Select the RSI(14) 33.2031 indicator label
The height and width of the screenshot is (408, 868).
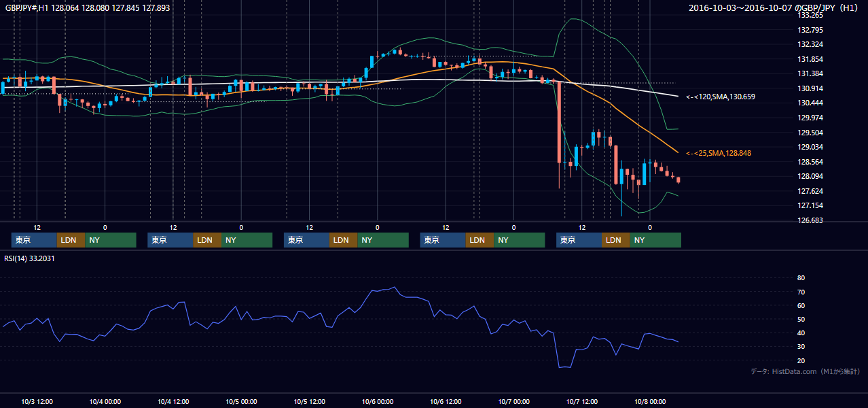[29, 258]
